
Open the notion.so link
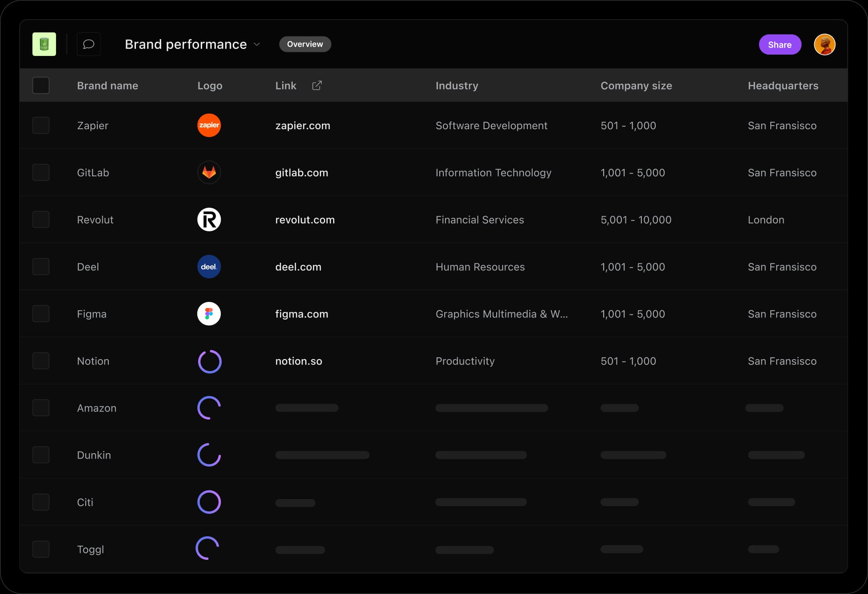[x=299, y=361]
